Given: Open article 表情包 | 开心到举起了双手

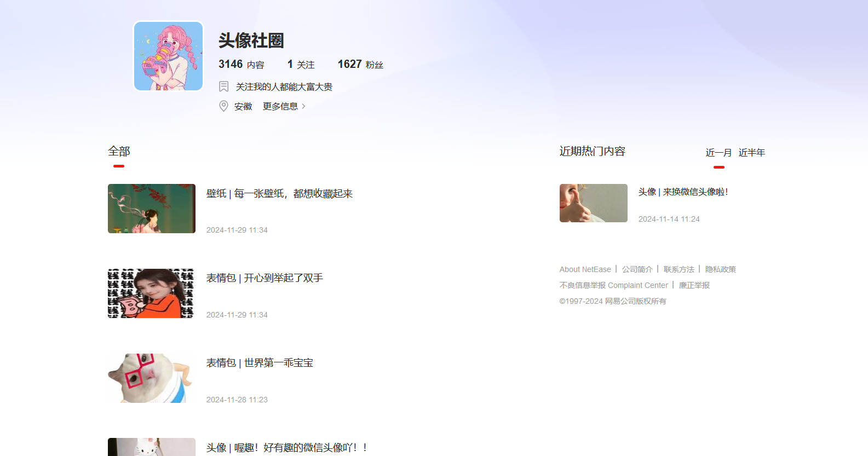Looking at the screenshot, I should [x=265, y=278].
